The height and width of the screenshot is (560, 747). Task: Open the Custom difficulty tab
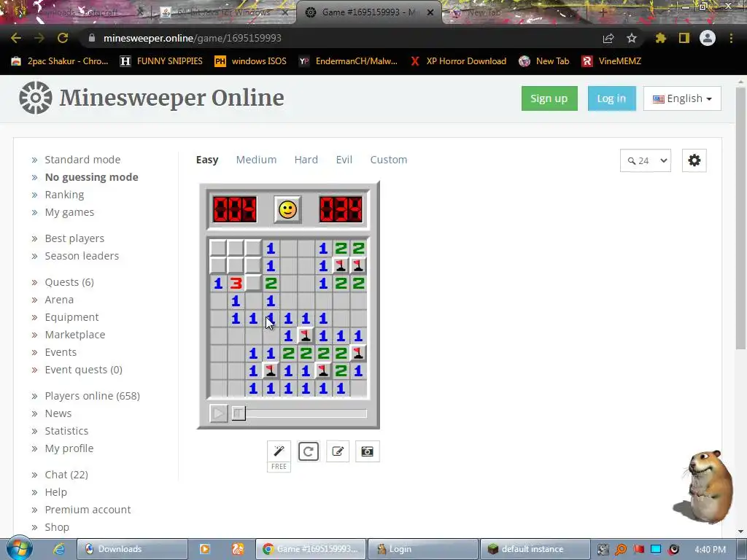coord(389,160)
